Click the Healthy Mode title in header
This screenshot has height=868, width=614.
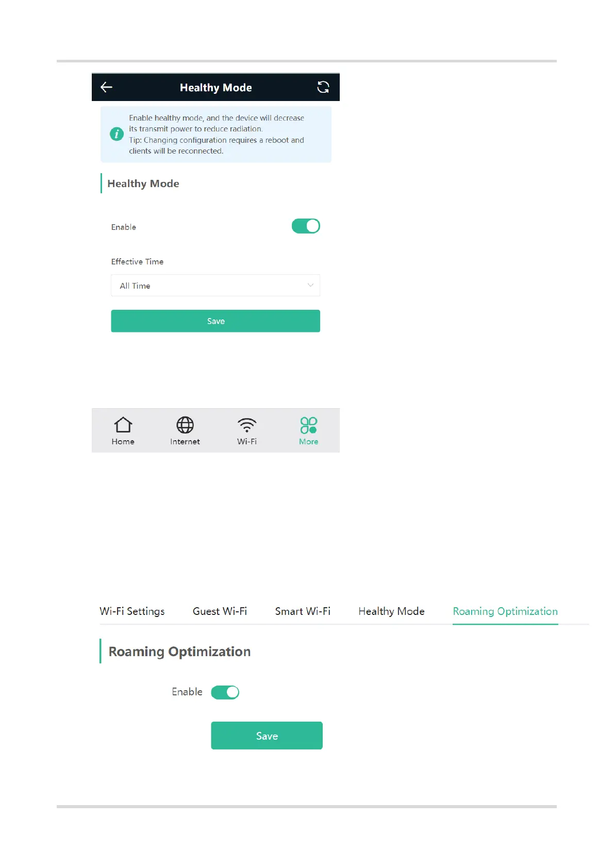tap(216, 88)
